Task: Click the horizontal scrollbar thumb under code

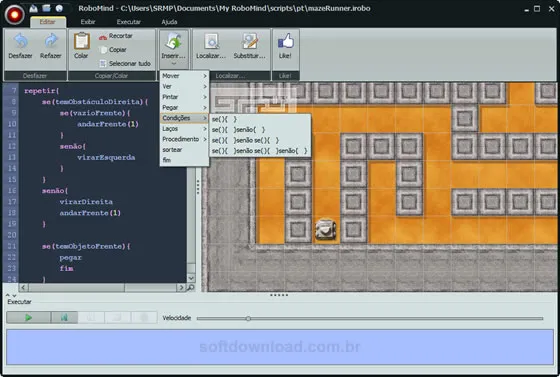Action: coord(76,287)
